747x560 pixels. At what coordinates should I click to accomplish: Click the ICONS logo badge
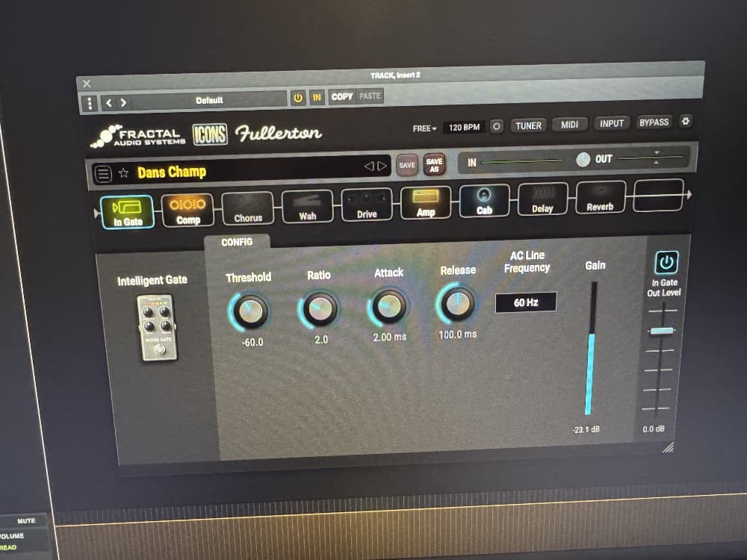(210, 134)
